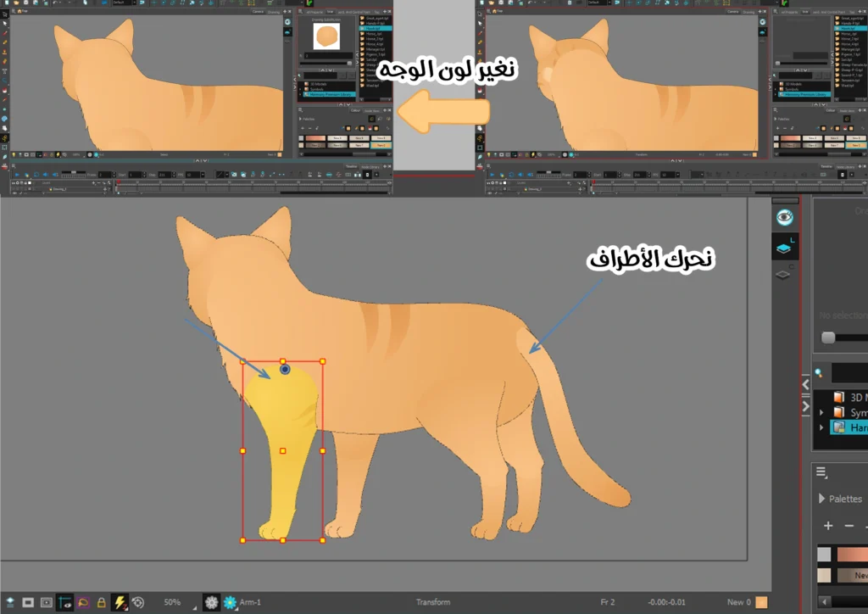
Task: Click the lightning bolt icon in status bar
Action: click(120, 602)
